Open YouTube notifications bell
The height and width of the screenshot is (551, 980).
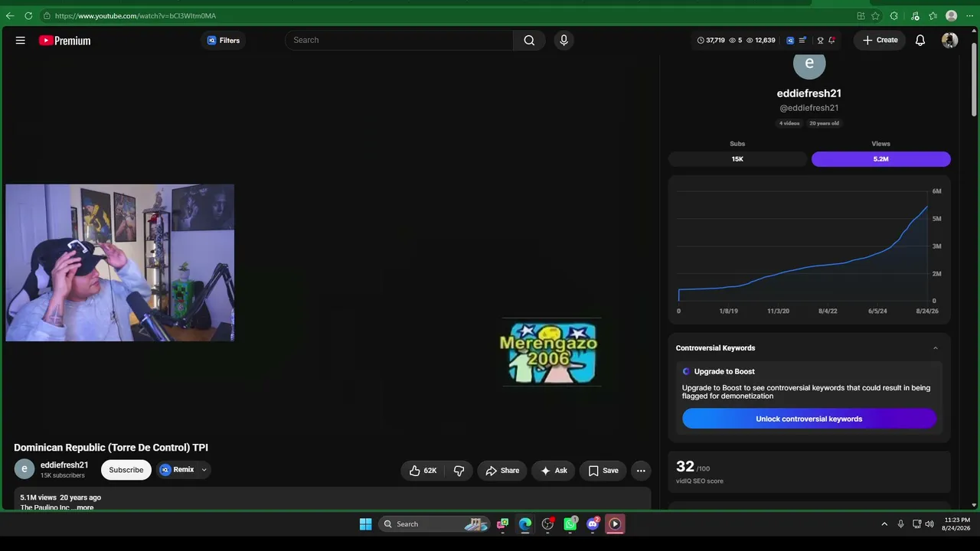point(920,41)
